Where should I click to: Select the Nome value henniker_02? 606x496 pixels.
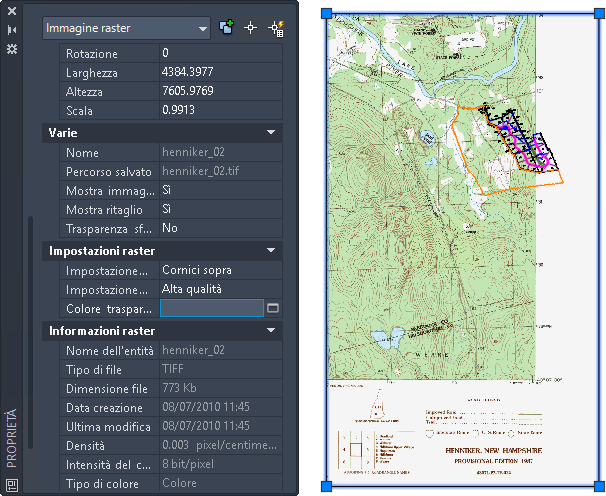221,152
